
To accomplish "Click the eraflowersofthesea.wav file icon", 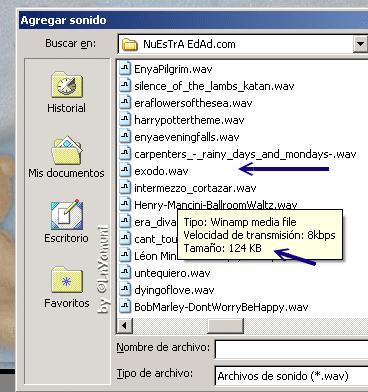I will [x=125, y=102].
